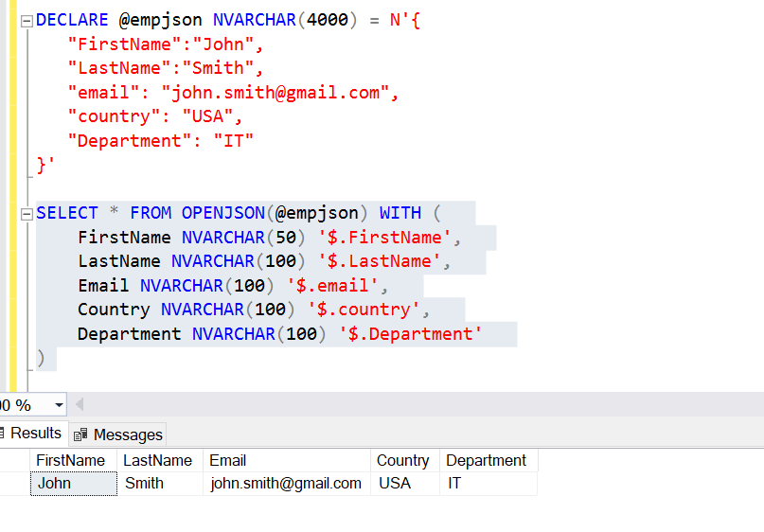Click the "email" JSON line
The width and height of the screenshot is (764, 532).
(x=234, y=93)
